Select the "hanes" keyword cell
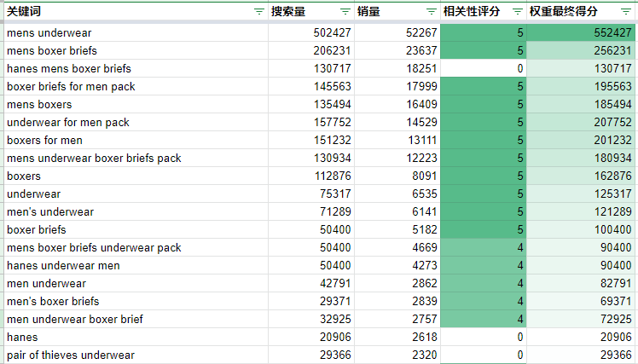Screen dimensions: 638x364 (23, 337)
